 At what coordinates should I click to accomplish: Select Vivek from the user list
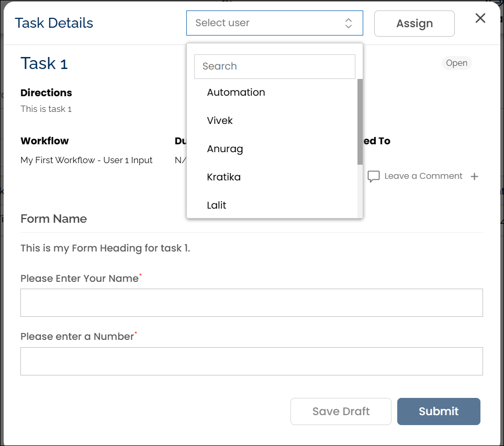220,121
